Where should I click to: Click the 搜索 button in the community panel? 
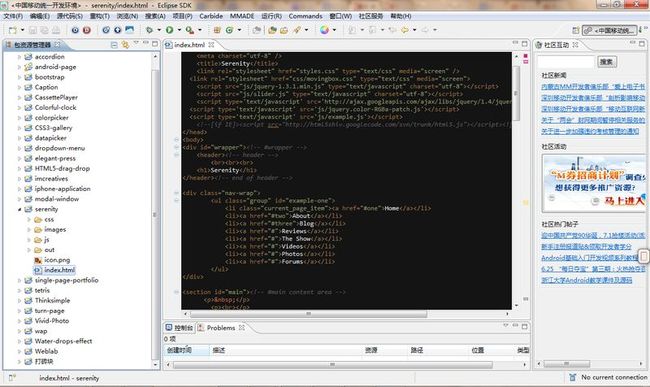[x=607, y=62]
